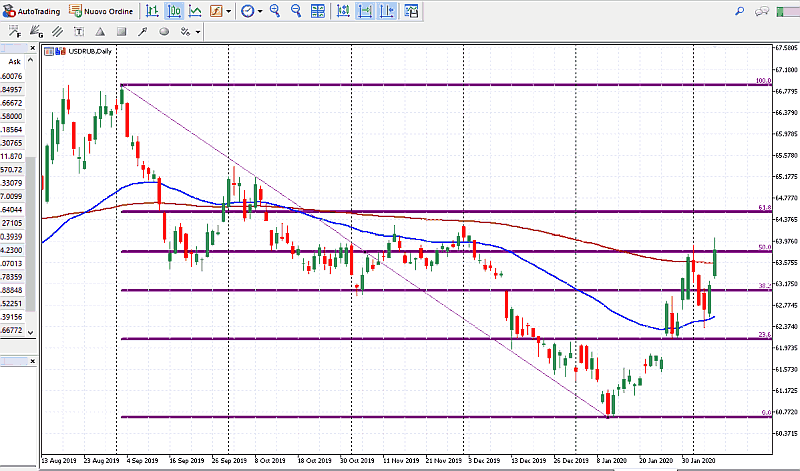Screen dimensions: 800x471
Task: Toggle candlestick chart mode
Action: click(x=174, y=11)
